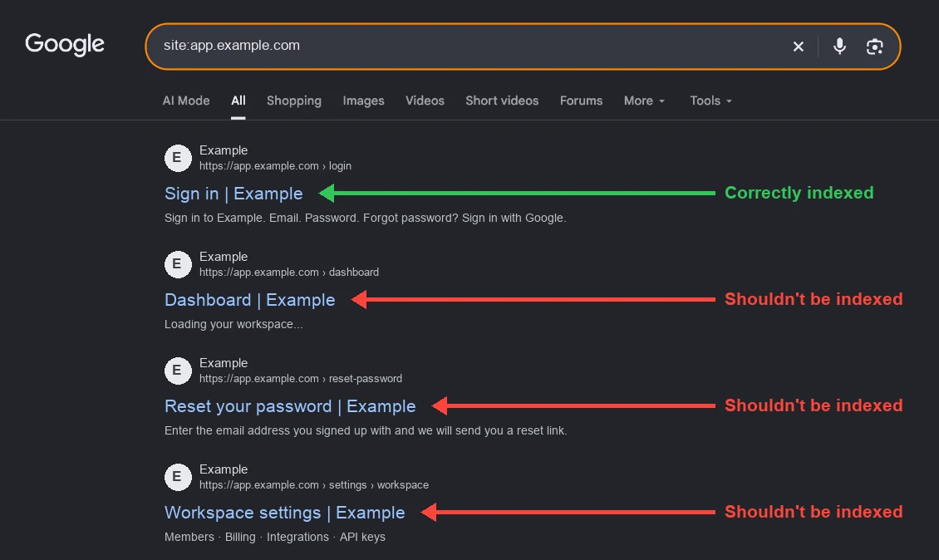Click the 'Example' site name above login URL
939x560 pixels.
coord(224,150)
